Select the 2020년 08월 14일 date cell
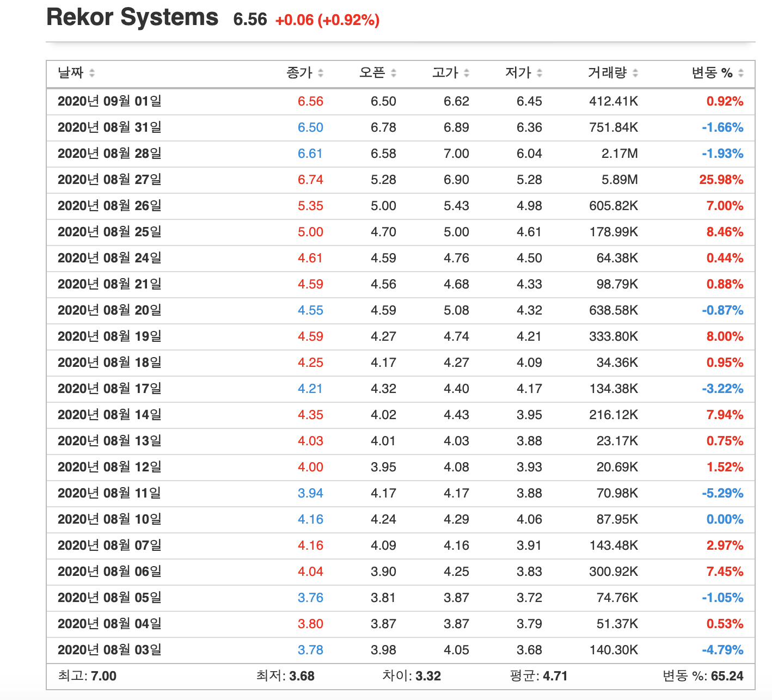The image size is (772, 700). [109, 415]
